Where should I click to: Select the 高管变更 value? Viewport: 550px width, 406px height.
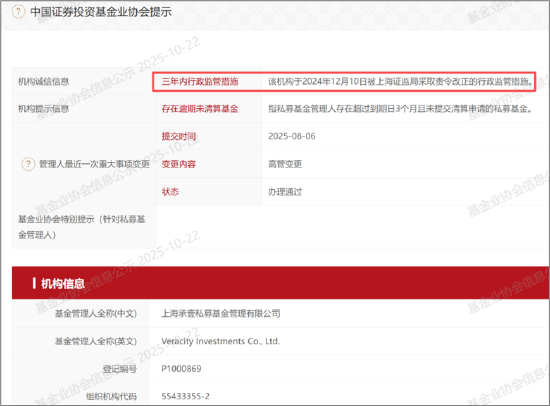pyautogui.click(x=285, y=164)
